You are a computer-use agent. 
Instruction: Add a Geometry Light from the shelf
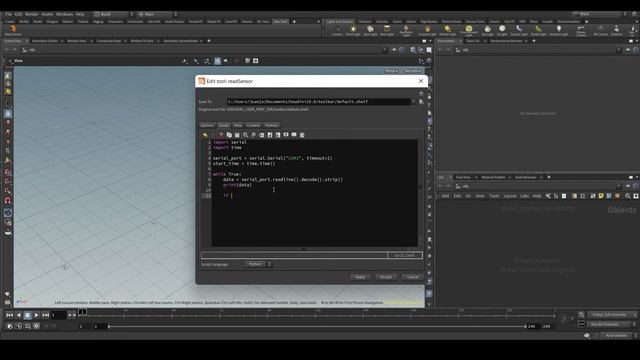coord(406,31)
